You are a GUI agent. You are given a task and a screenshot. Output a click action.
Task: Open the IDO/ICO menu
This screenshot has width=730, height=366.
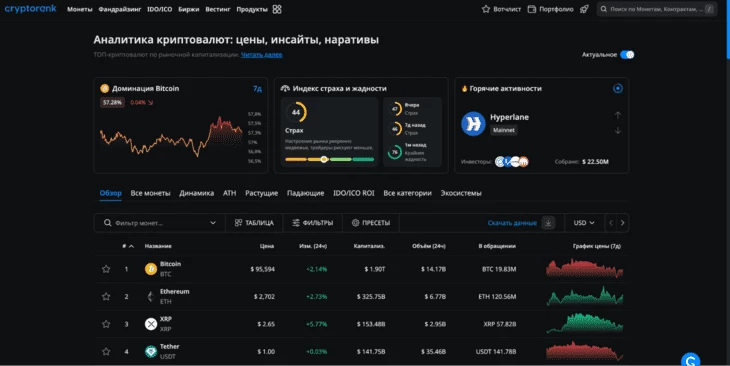pyautogui.click(x=160, y=9)
